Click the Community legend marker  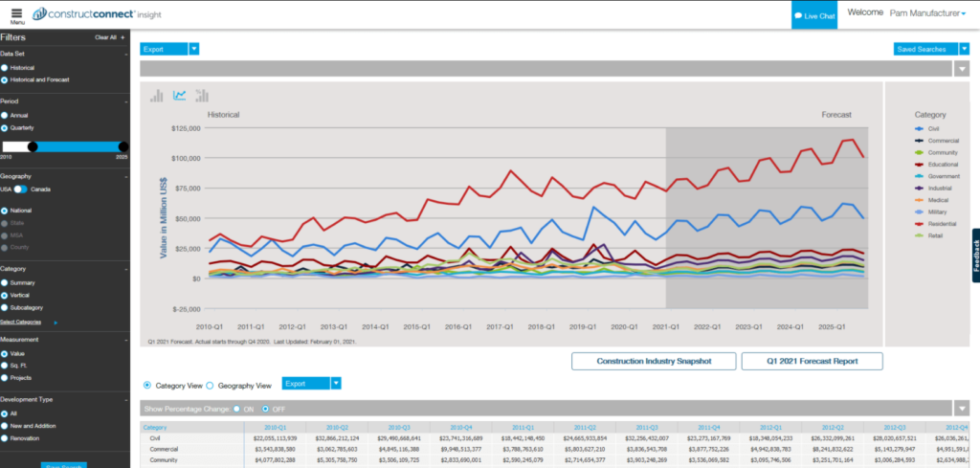coord(920,152)
